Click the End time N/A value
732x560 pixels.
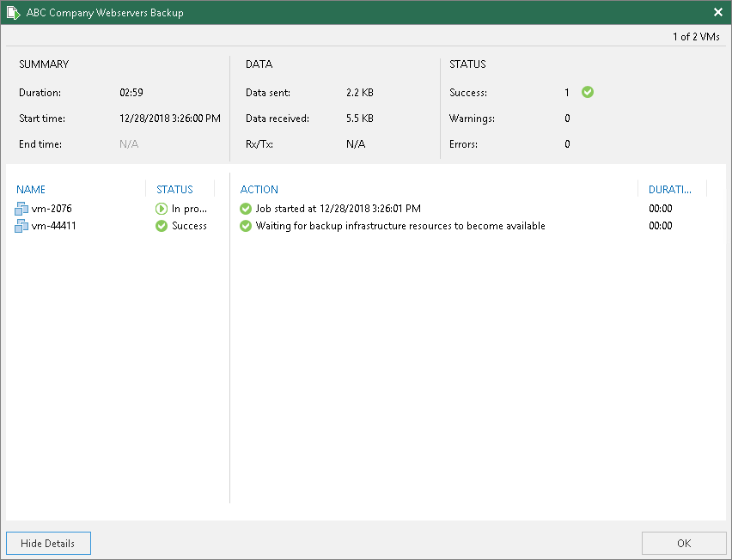[x=129, y=144]
